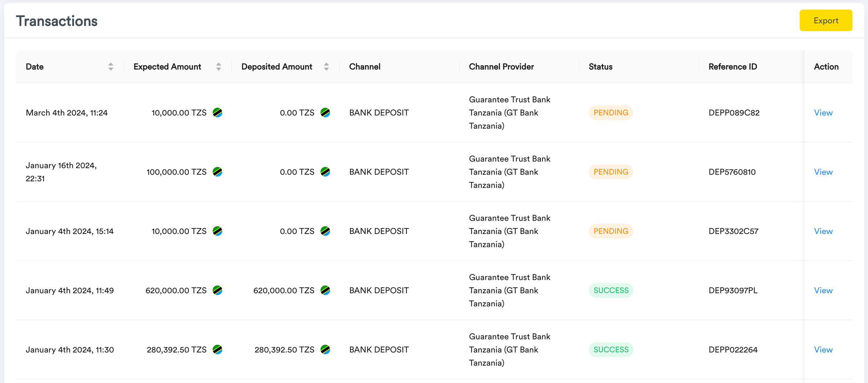Select reference ID DEP93097PL
The image size is (868, 383).
733,291
